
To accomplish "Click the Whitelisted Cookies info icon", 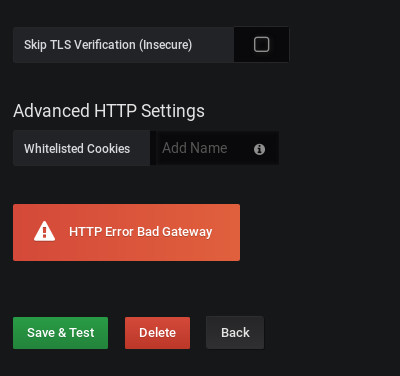I will click(x=259, y=149).
